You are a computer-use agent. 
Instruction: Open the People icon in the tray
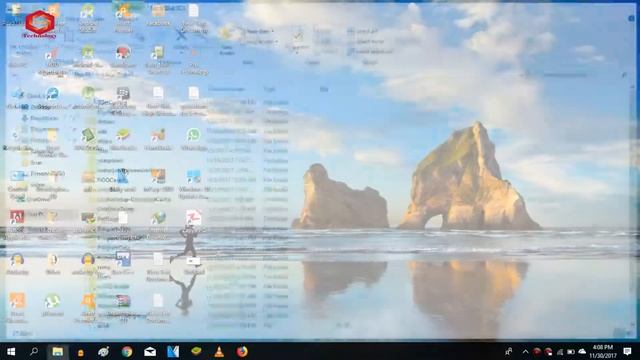[509, 351]
